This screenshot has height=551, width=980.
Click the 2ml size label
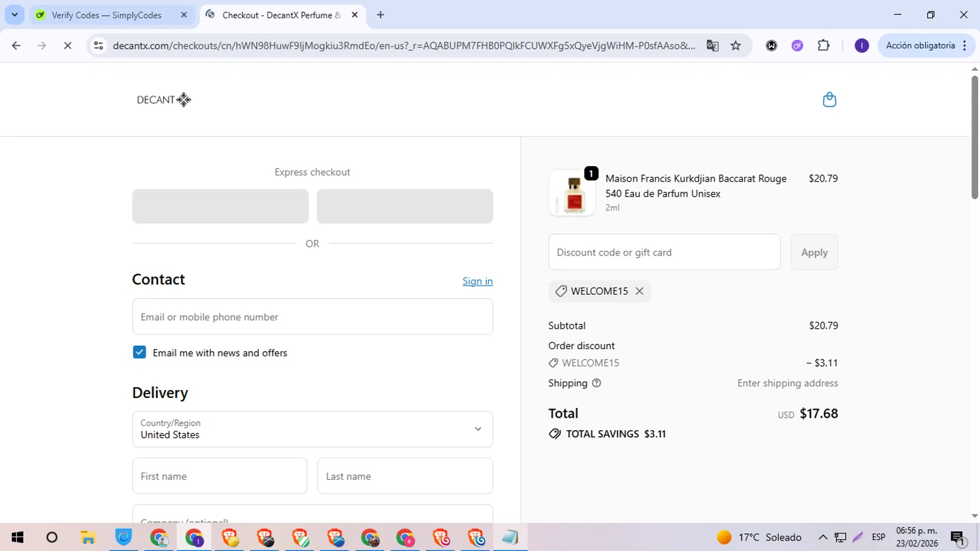tap(612, 208)
